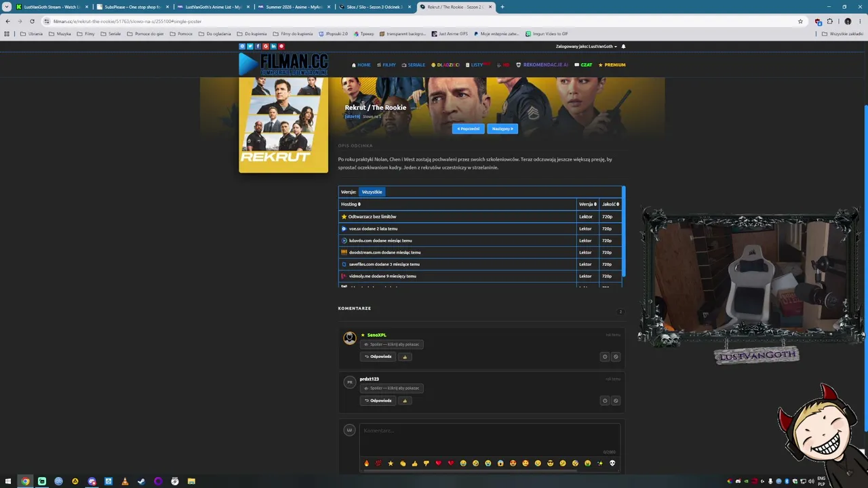Go to the HOME menu item
This screenshot has height=488, width=868.
[x=361, y=65]
